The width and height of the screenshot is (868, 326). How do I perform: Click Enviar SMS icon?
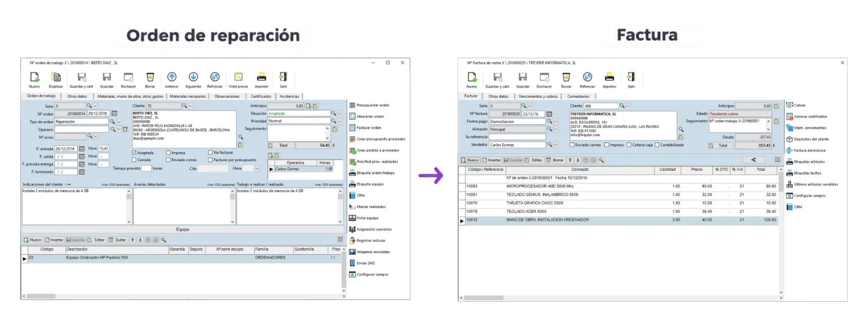click(352, 263)
